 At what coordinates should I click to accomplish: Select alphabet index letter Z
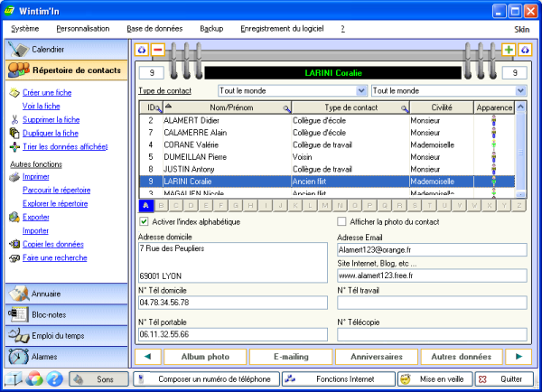pyautogui.click(x=519, y=206)
